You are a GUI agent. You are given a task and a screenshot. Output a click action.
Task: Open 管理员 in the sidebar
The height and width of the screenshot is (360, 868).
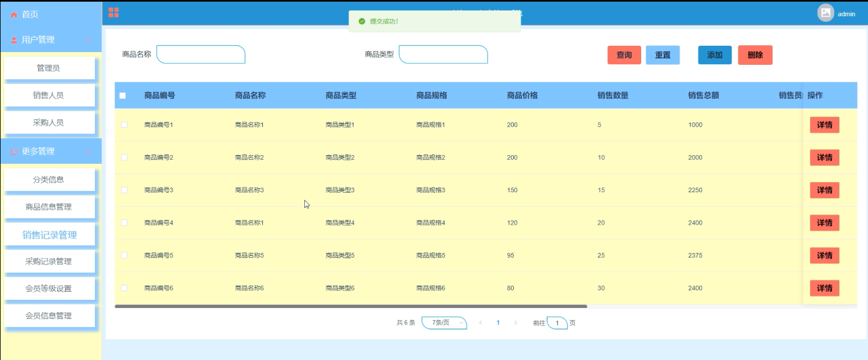(49, 68)
